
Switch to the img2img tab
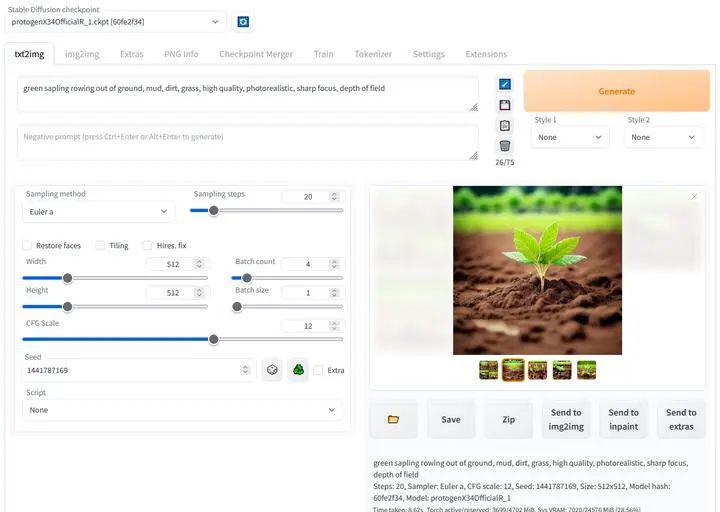[x=82, y=54]
